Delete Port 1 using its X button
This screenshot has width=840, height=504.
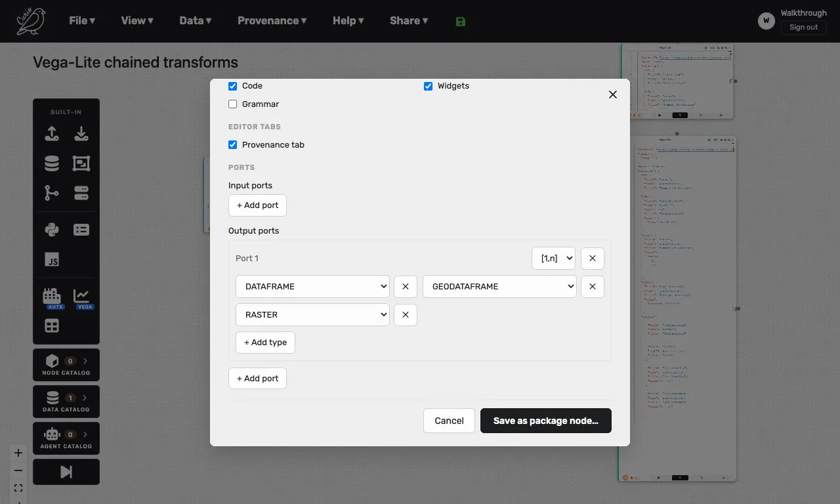click(x=593, y=259)
